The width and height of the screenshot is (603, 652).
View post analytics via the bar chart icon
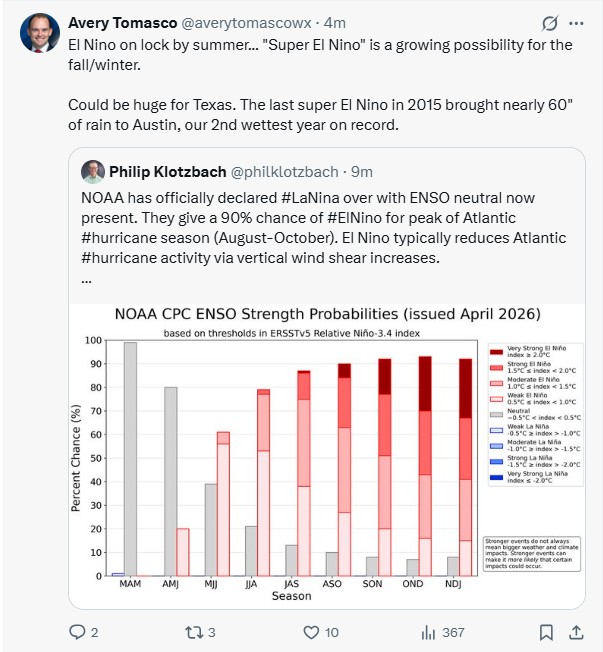pos(428,632)
